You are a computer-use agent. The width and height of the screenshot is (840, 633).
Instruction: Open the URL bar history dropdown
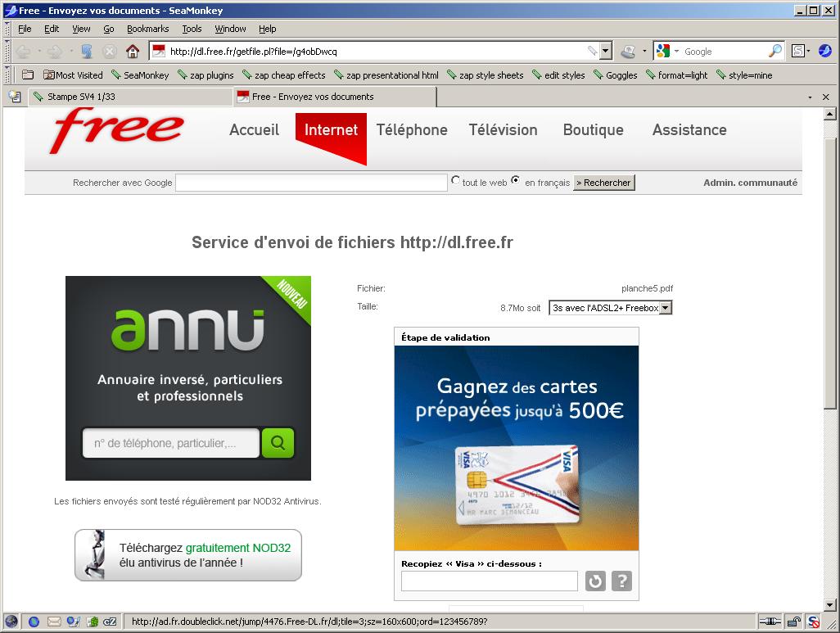tap(605, 51)
